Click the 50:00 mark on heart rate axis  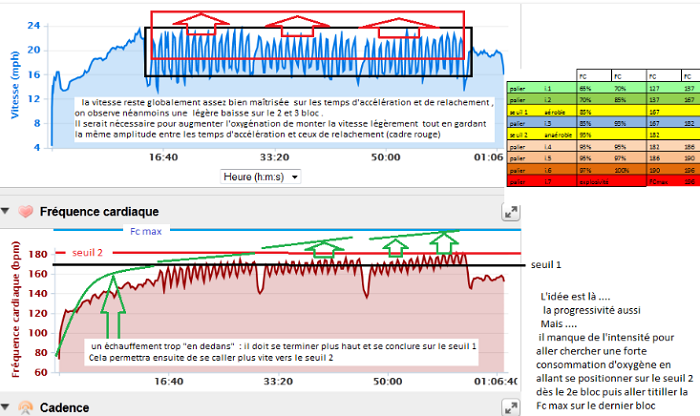pyautogui.click(x=385, y=381)
